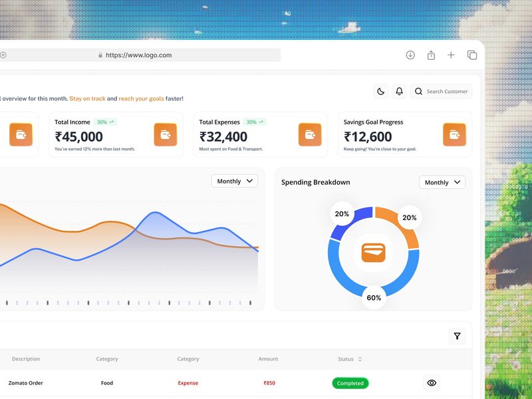
Task: Click the https://www.logo.com address bar
Action: [x=140, y=55]
